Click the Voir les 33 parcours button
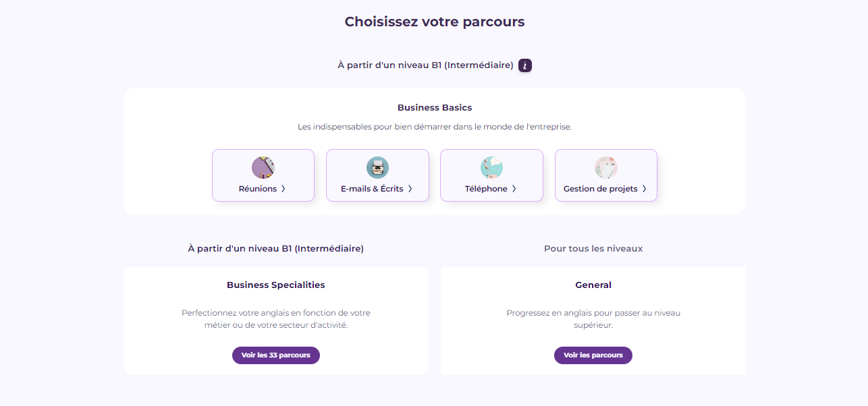 pos(276,355)
